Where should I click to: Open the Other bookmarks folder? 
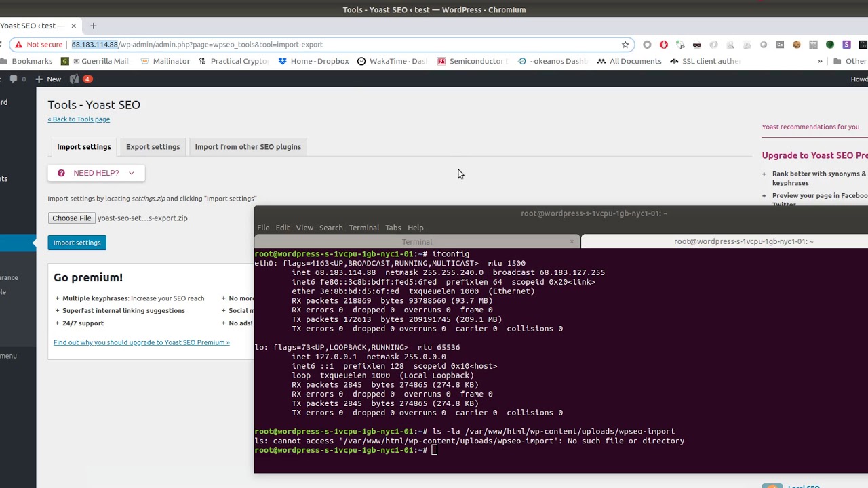[850, 61]
